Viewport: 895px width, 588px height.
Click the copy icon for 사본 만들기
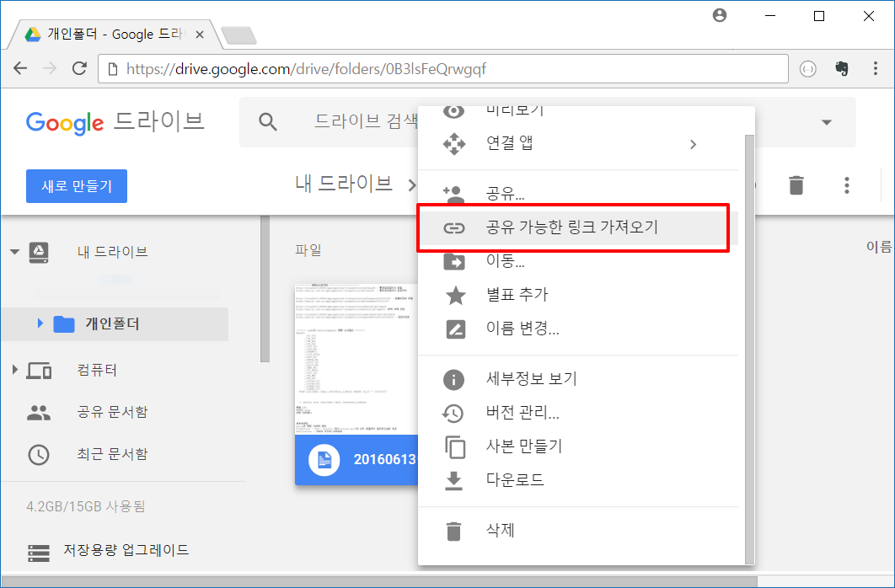click(x=455, y=446)
